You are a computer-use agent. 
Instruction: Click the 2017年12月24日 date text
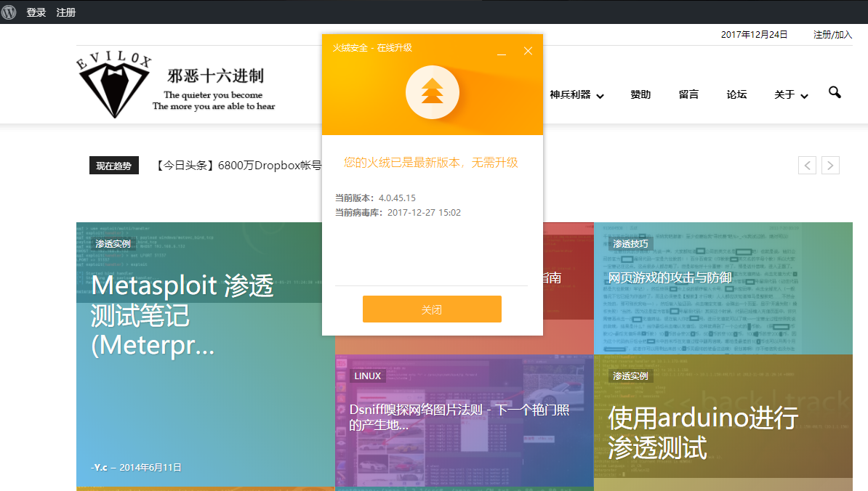[x=754, y=34]
